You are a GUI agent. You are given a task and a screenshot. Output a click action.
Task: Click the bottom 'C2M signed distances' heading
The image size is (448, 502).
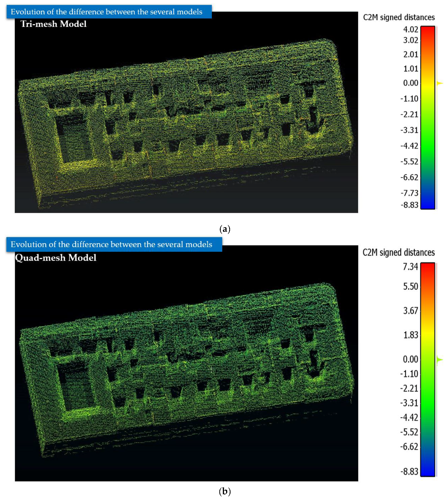(399, 252)
